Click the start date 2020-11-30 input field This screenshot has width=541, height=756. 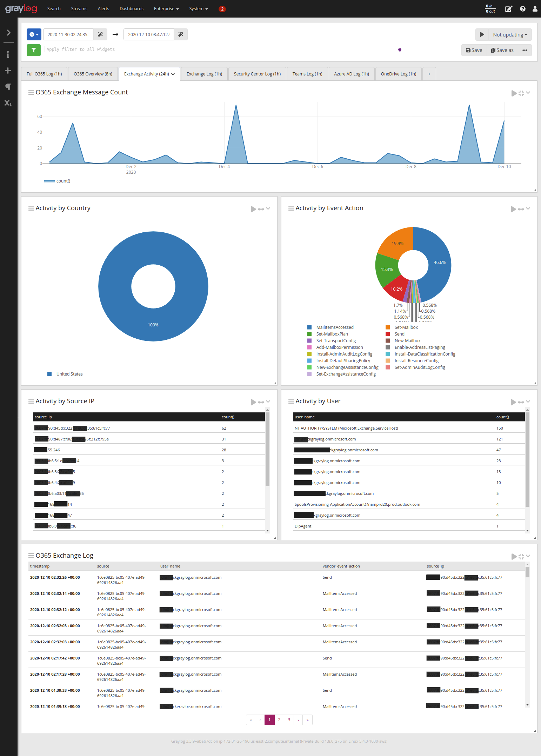68,34
